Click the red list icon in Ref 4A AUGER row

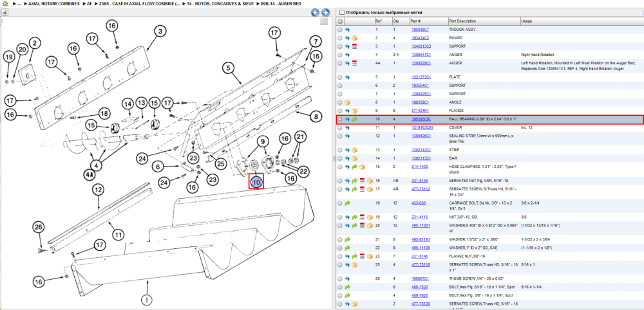[354, 63]
